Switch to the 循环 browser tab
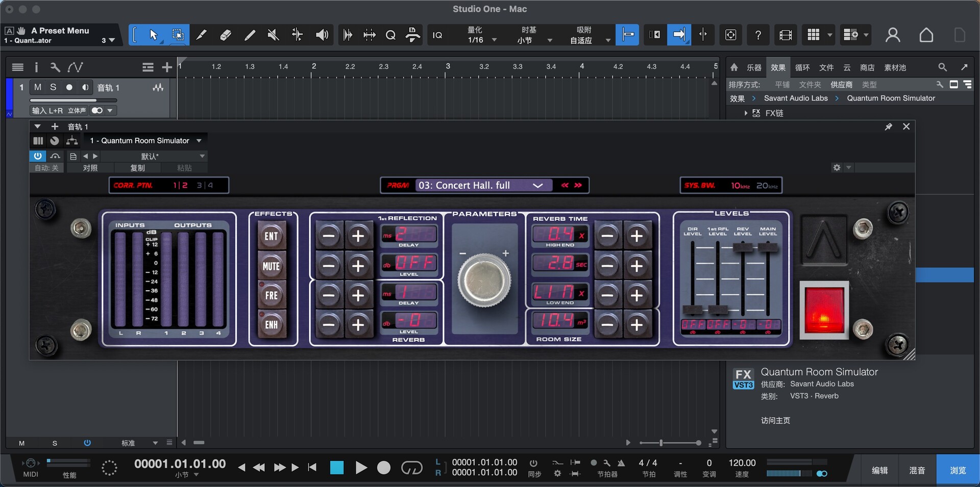 [x=802, y=67]
